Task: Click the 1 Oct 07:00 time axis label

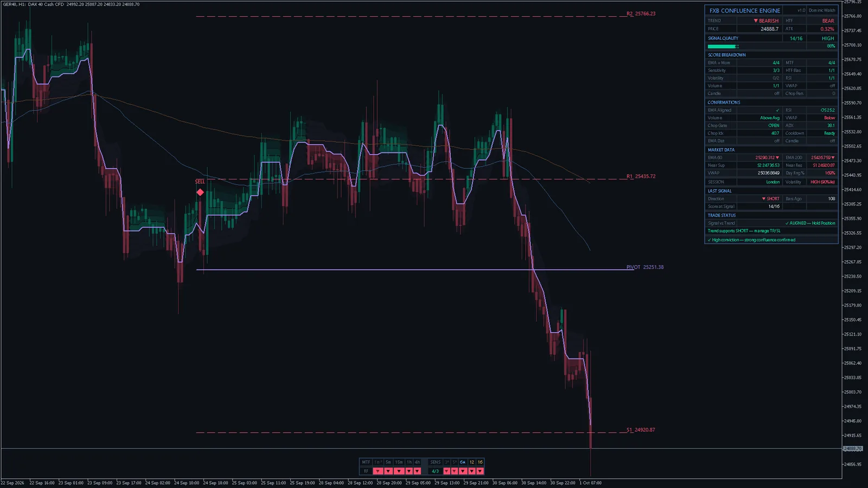Action: (x=590, y=483)
